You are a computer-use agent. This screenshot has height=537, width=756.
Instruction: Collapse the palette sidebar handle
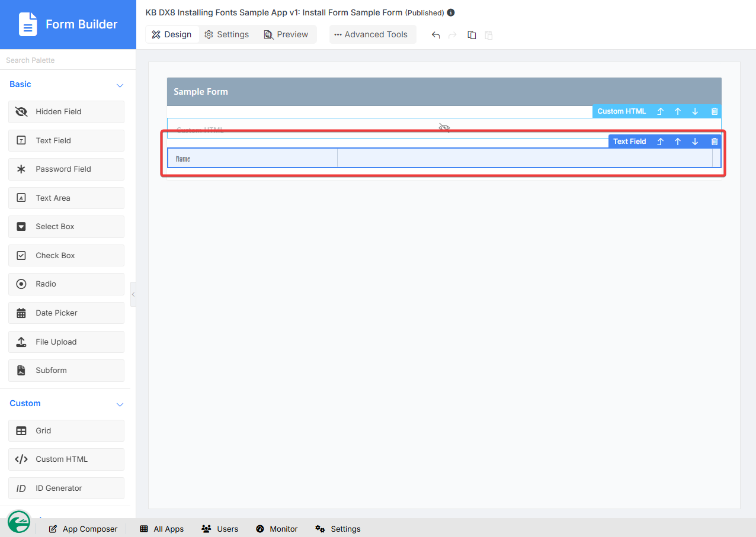coord(133,294)
